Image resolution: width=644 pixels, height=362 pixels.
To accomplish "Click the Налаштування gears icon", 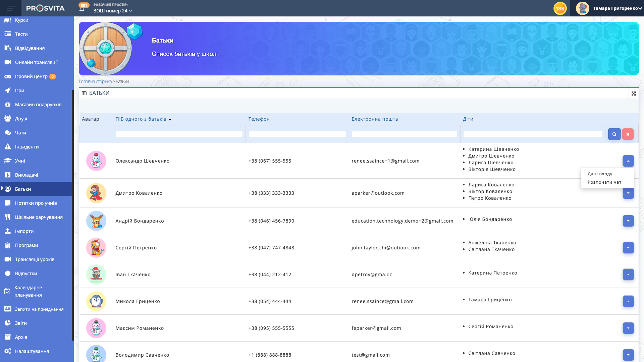I will click(x=8, y=351).
